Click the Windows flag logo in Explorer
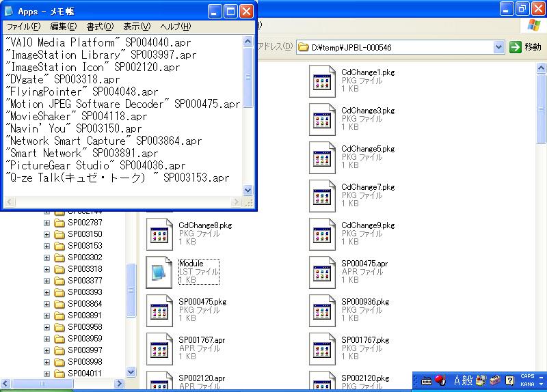Image resolution: width=547 pixels, height=392 pixels. [534, 26]
